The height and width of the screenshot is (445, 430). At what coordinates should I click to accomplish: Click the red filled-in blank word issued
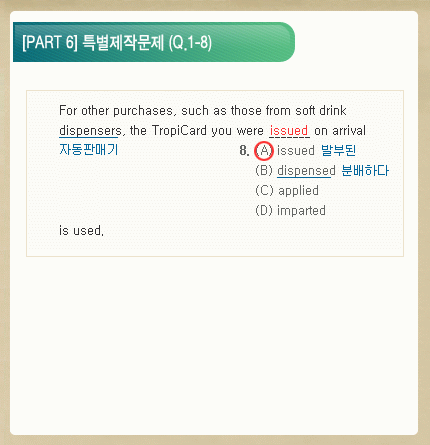pos(289,130)
